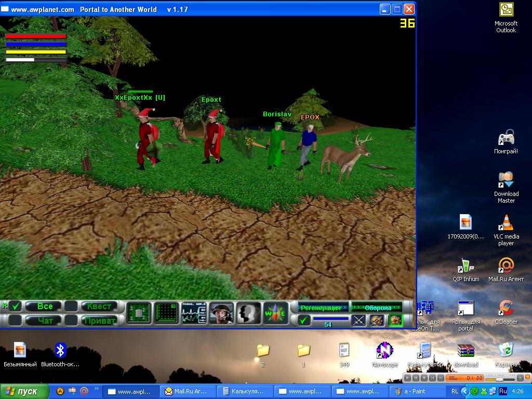
Task: Launch CCleaner from the desktop
Action: (506, 309)
